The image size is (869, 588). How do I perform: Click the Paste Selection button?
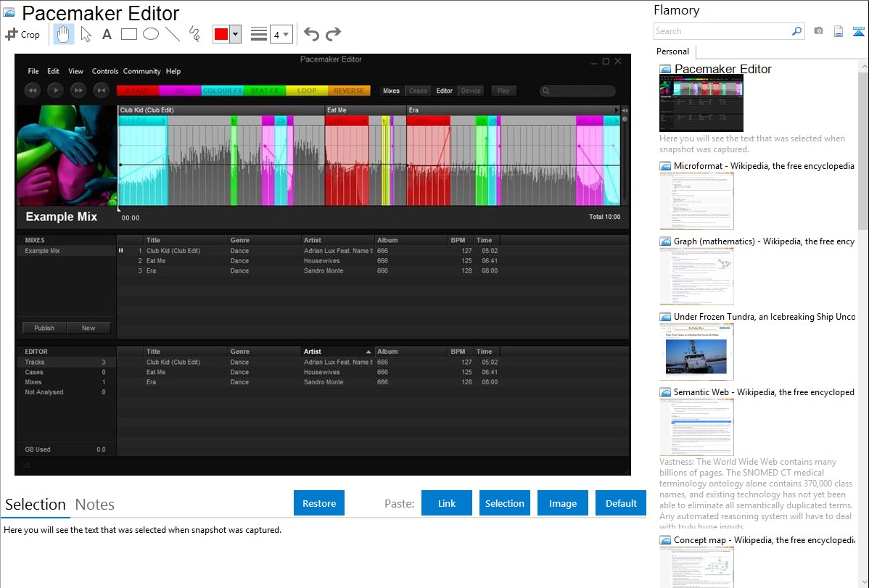click(504, 503)
